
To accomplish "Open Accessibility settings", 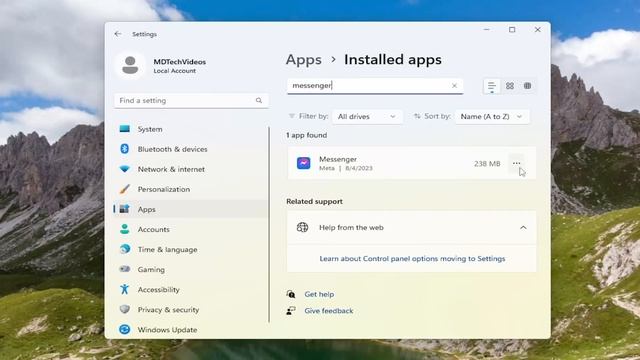I will point(191,289).
